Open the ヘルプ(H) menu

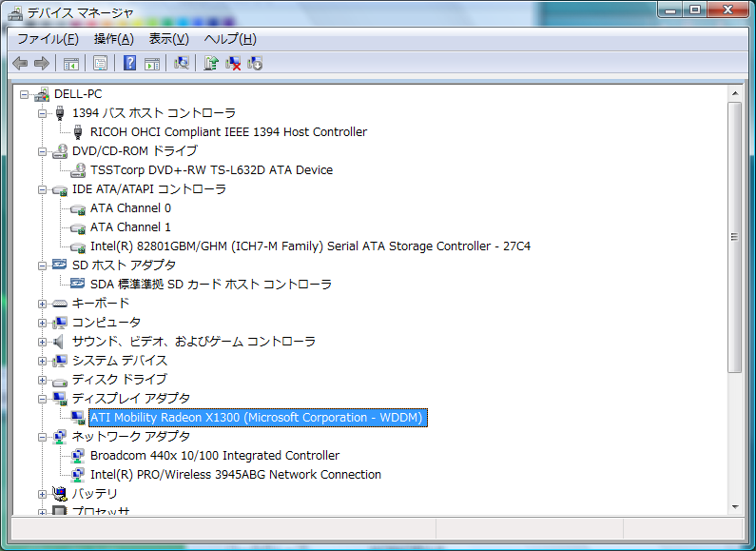[x=230, y=39]
